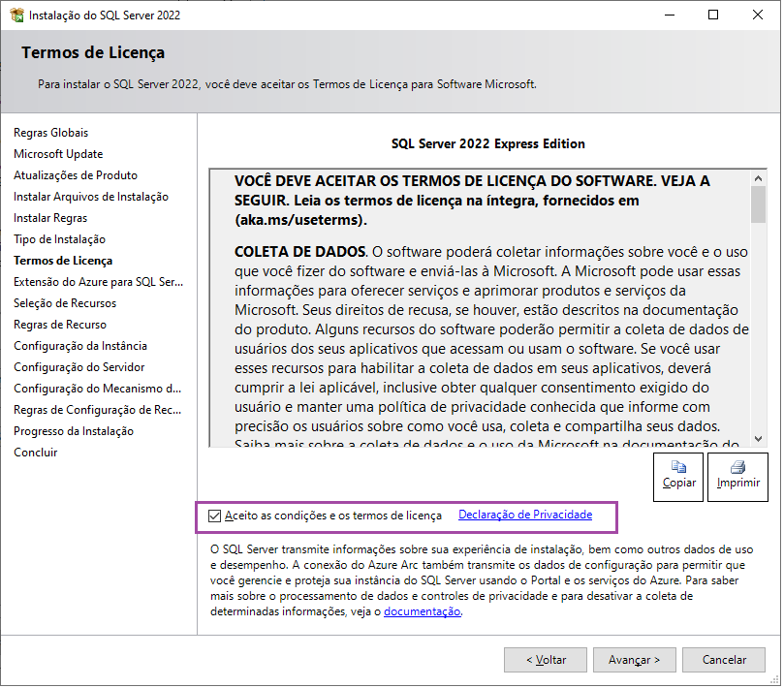Screen dimensions: 784x688
Task: Click the Imprimir printer icon button
Action: (x=740, y=479)
